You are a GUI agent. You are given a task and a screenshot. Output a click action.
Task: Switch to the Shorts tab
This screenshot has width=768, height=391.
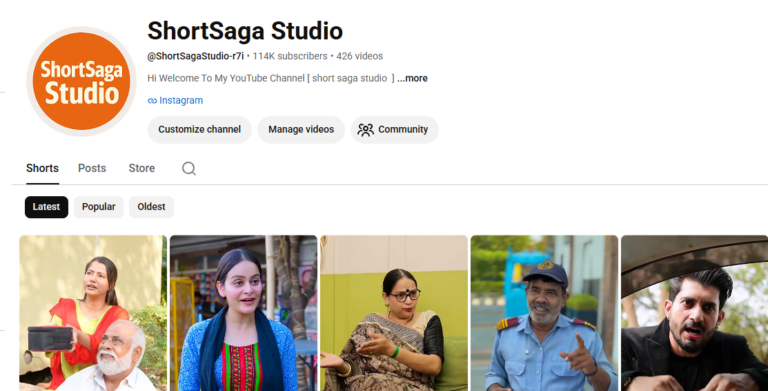pyautogui.click(x=43, y=169)
